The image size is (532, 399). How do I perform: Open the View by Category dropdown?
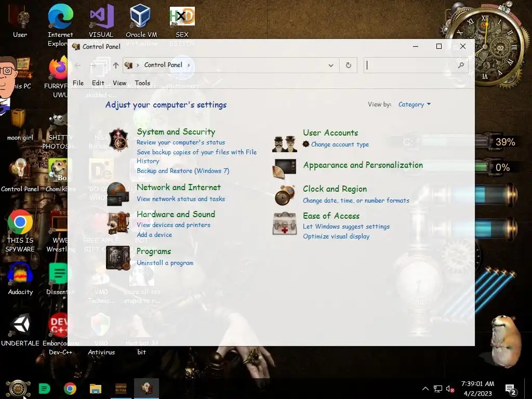(x=414, y=104)
